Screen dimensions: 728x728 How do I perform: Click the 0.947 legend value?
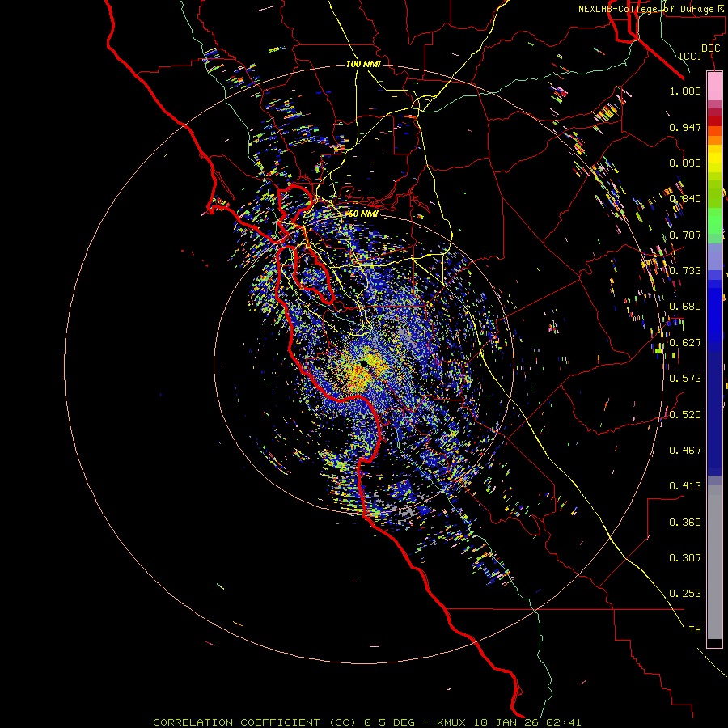pyautogui.click(x=685, y=127)
